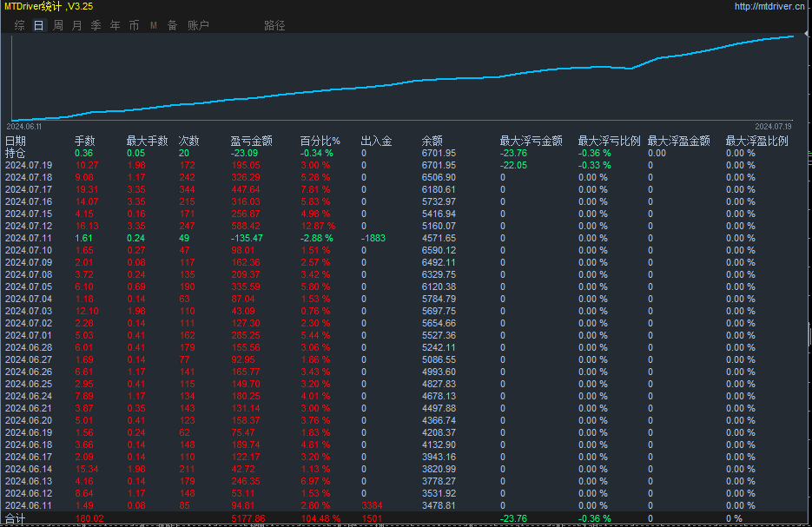This screenshot has height=527, width=812.
Task: Open the 备 notes tab
Action: point(173,25)
